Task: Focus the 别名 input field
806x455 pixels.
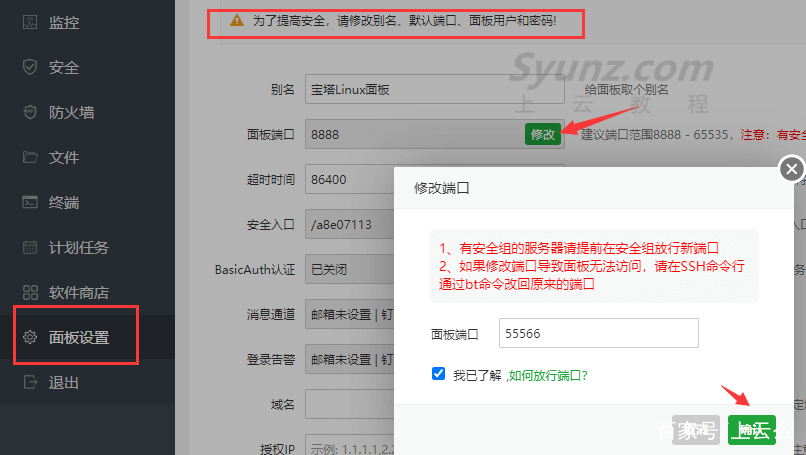Action: coord(435,89)
